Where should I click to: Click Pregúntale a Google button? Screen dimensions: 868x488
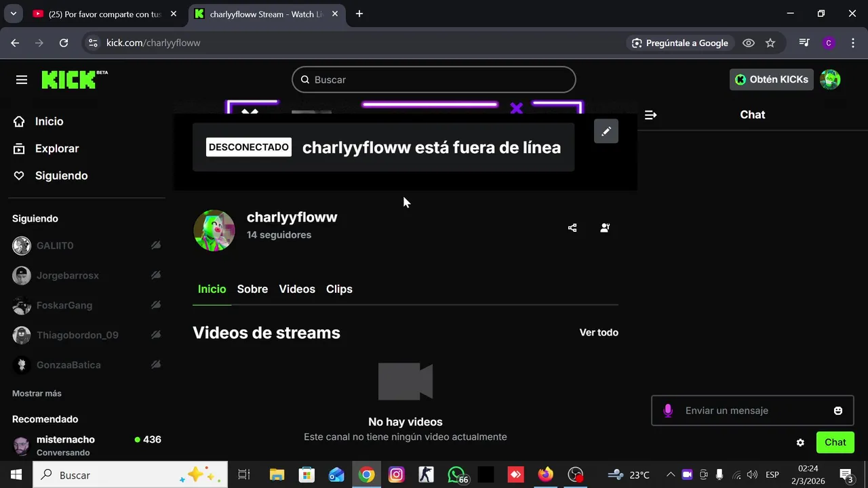tap(679, 43)
